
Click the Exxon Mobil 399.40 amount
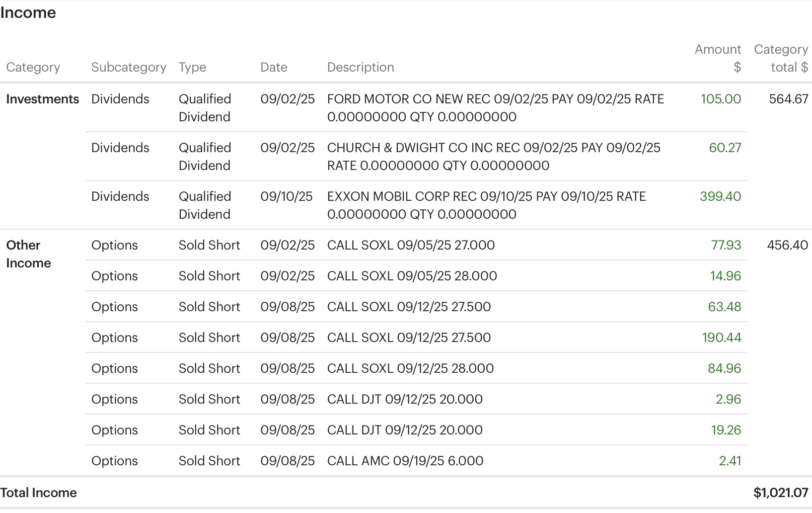[720, 196]
